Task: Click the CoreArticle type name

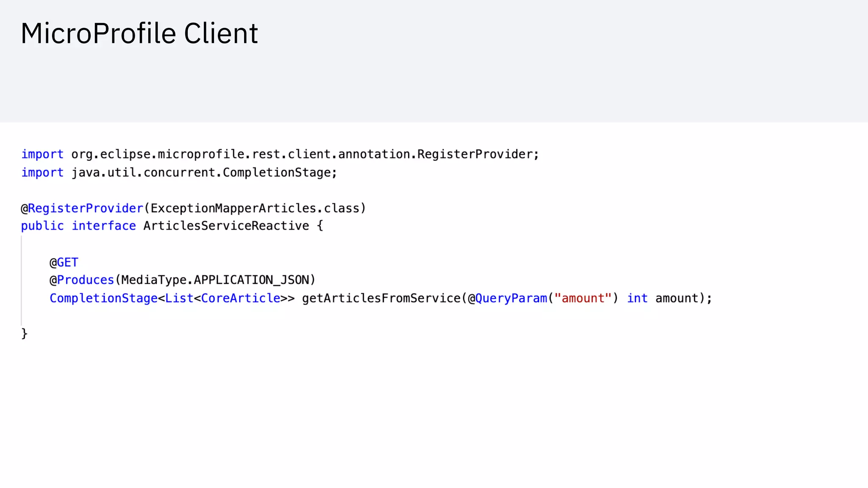Action: [x=240, y=298]
